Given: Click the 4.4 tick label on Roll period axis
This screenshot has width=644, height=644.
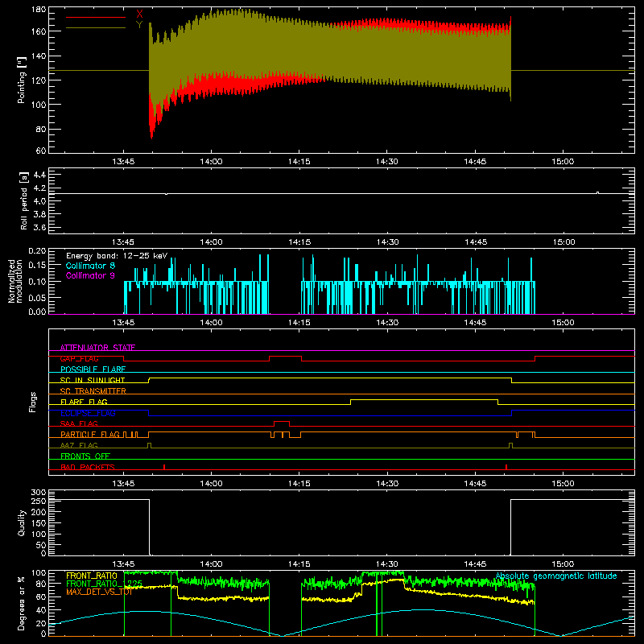Looking at the screenshot, I should click(39, 175).
